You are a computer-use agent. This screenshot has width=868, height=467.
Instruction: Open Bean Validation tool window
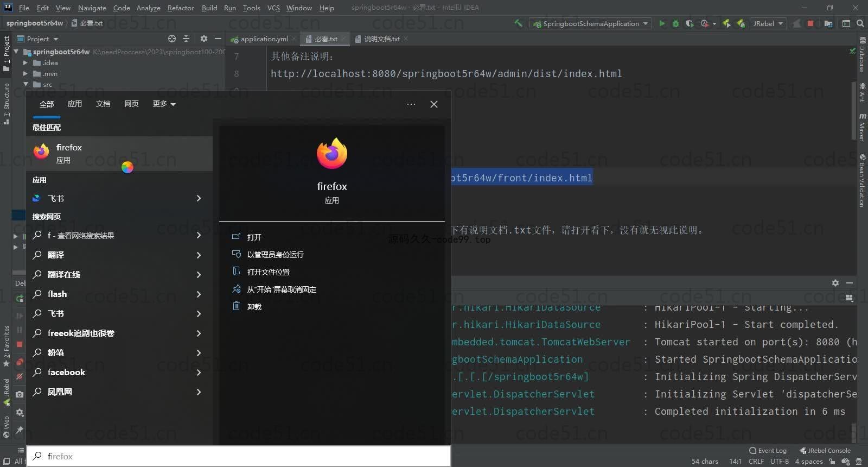(862, 180)
